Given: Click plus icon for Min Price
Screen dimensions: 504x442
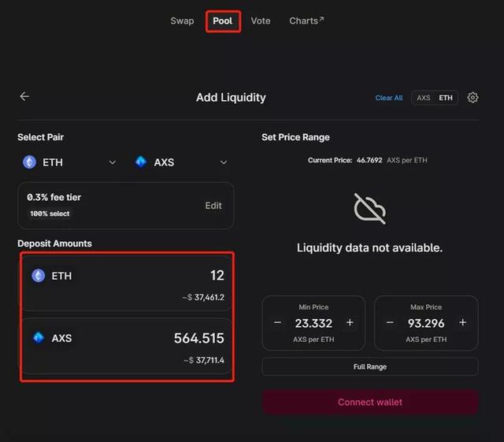Looking at the screenshot, I should pos(350,322).
